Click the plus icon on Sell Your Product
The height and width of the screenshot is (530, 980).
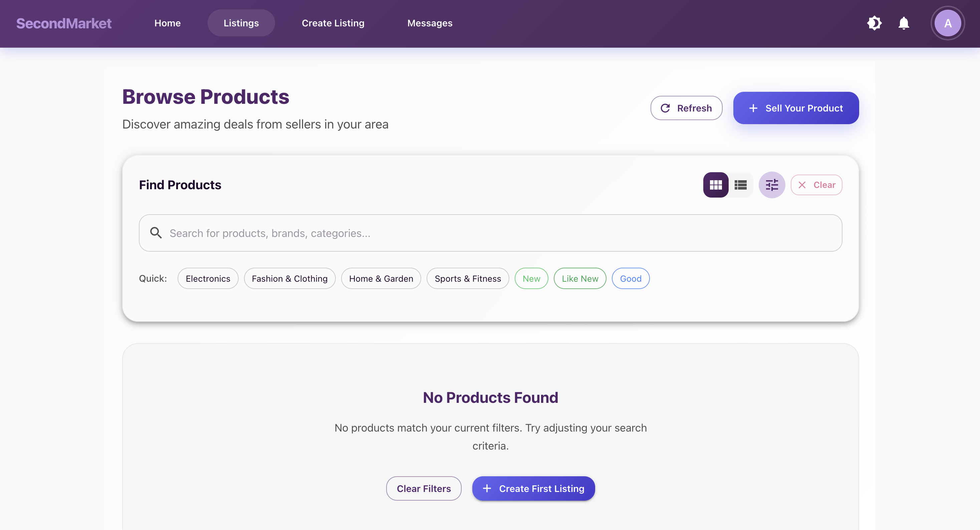tap(753, 108)
